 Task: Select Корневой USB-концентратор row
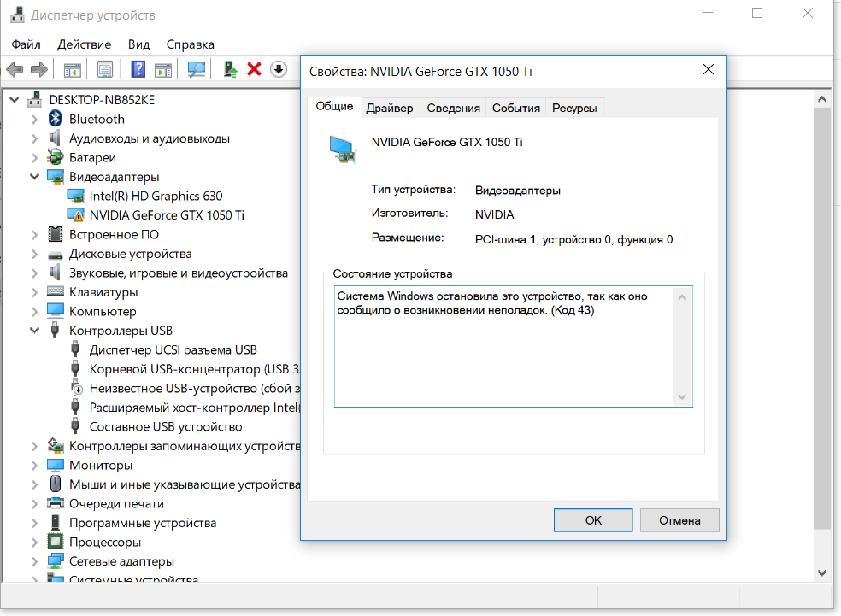click(x=185, y=369)
